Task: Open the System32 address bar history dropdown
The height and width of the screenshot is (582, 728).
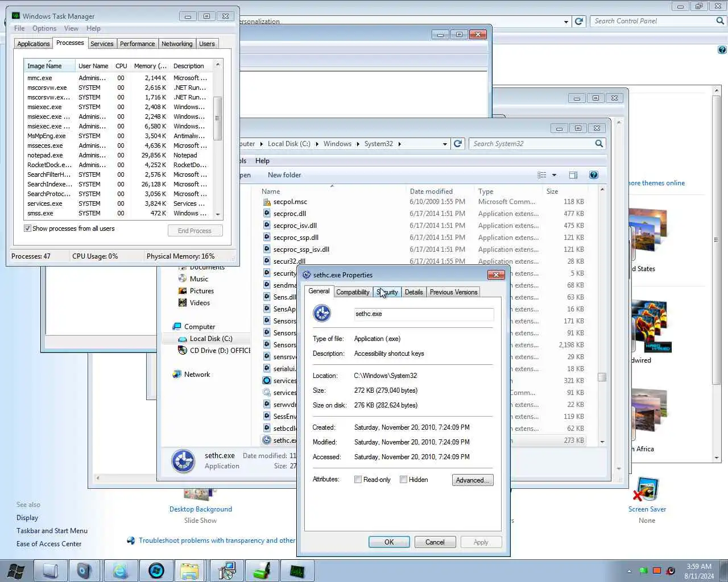Action: click(445, 144)
